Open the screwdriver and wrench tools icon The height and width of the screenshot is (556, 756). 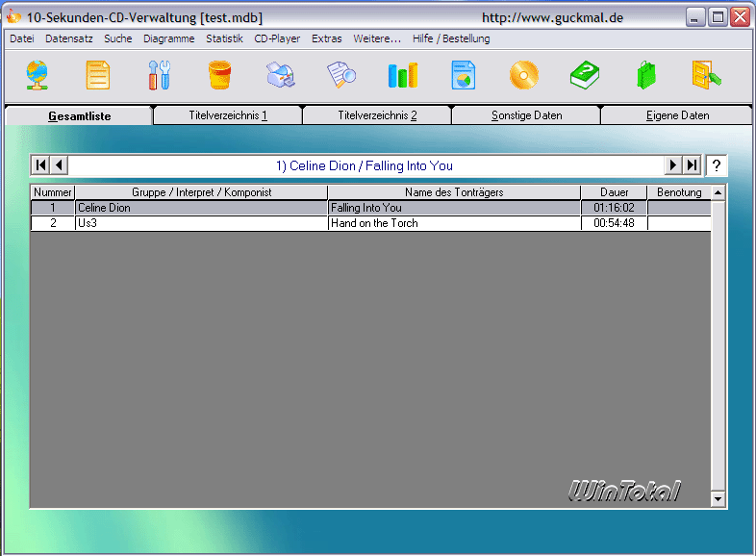point(159,75)
